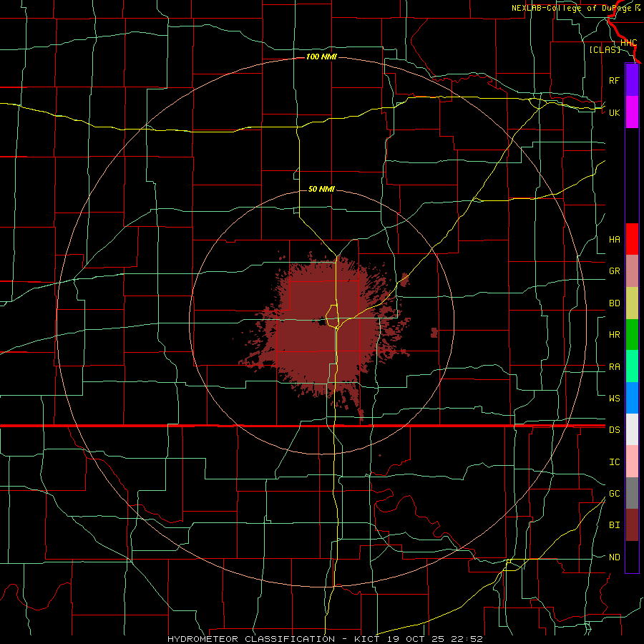644x644 pixels.
Task: Click the DS white legend swatch
Action: 632,429
